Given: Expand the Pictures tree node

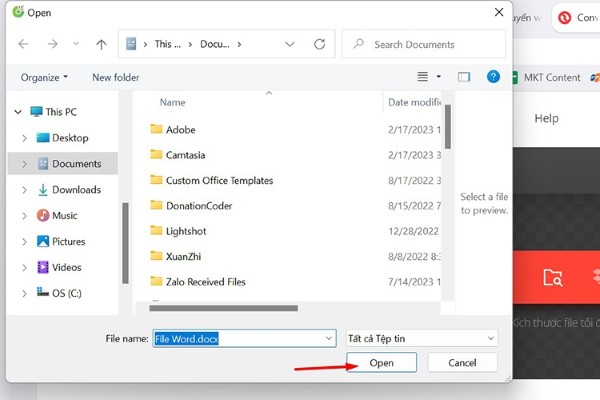Looking at the screenshot, I should [24, 242].
